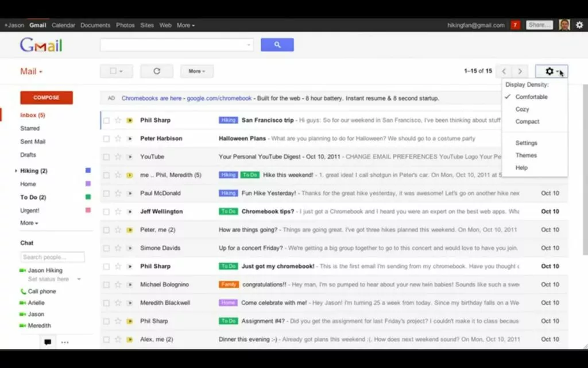588x368 pixels.
Task: Check the YouTube email checkbox
Action: (x=106, y=157)
